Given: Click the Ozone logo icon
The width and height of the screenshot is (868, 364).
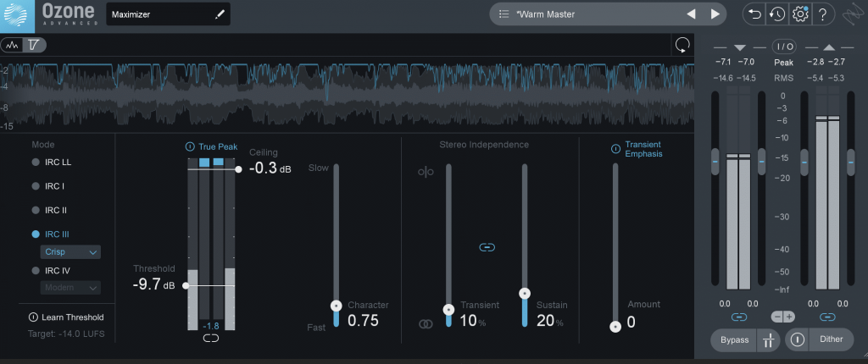Looking at the screenshot, I should pyautogui.click(x=17, y=17).
